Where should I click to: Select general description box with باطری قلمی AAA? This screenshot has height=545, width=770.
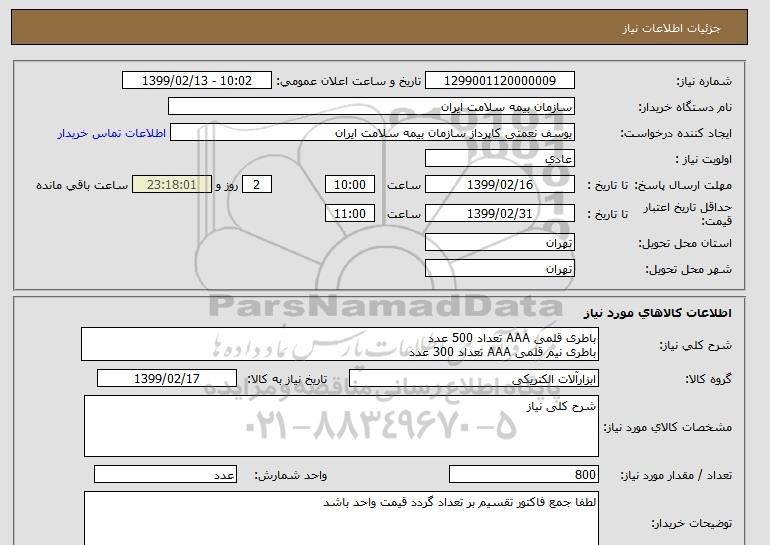click(340, 345)
